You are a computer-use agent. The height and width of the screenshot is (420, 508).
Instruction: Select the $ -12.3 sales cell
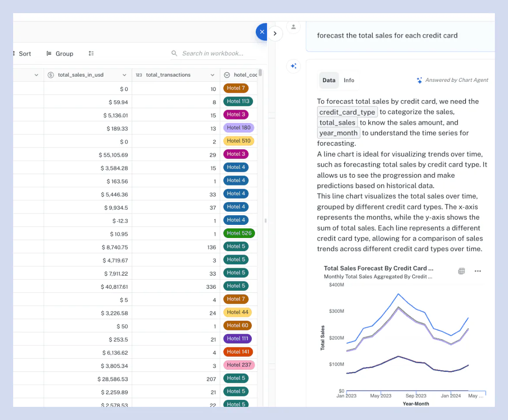(x=88, y=221)
